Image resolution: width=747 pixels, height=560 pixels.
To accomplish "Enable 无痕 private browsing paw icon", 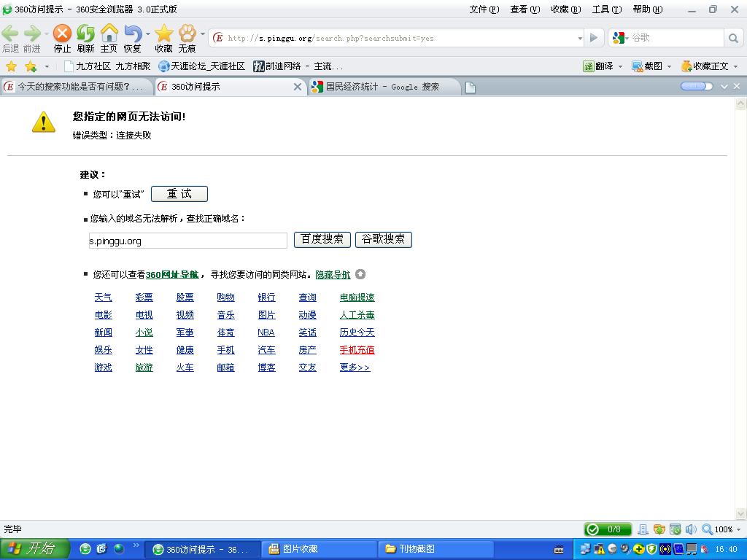I will tap(187, 34).
